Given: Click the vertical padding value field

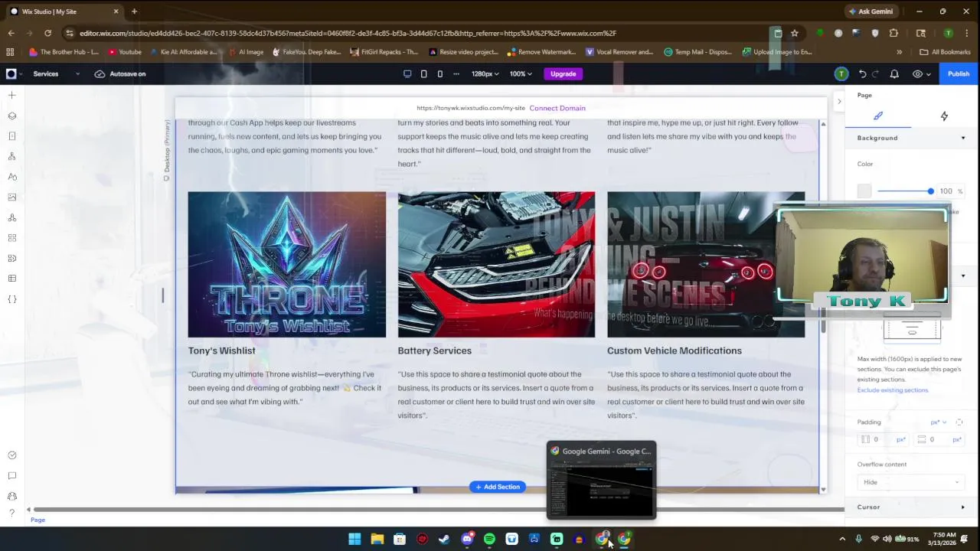Looking at the screenshot, I should tap(940, 439).
